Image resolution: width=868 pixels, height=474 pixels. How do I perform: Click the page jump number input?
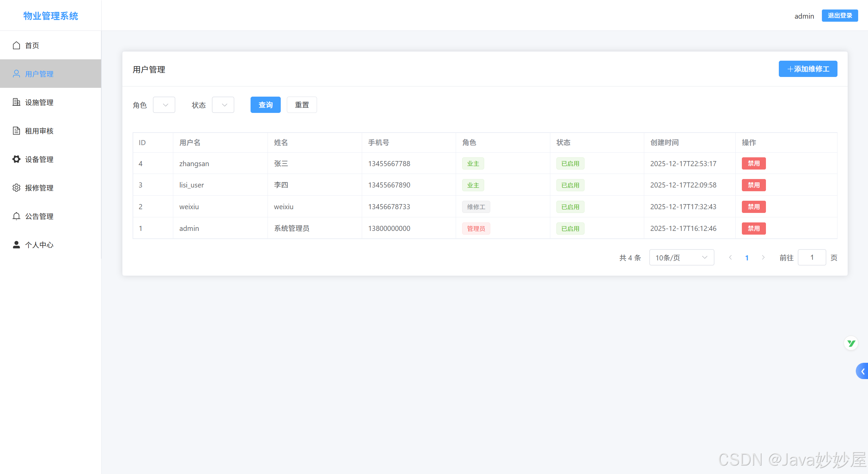point(812,258)
